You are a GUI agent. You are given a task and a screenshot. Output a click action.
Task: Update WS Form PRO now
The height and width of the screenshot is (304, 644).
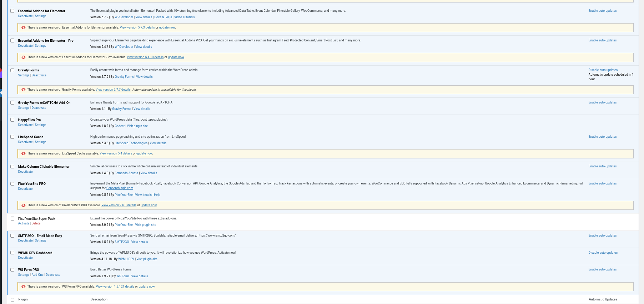(146, 287)
